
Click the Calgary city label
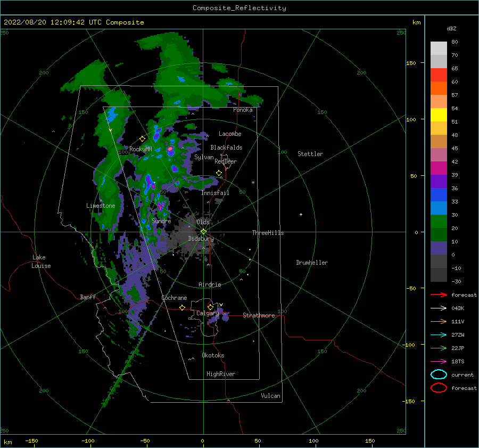click(208, 313)
